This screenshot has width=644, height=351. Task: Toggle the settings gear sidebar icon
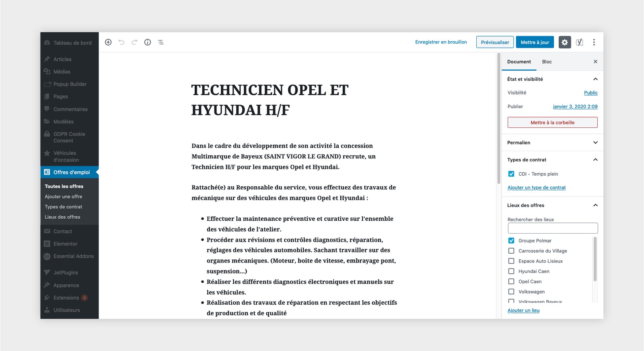click(x=565, y=42)
